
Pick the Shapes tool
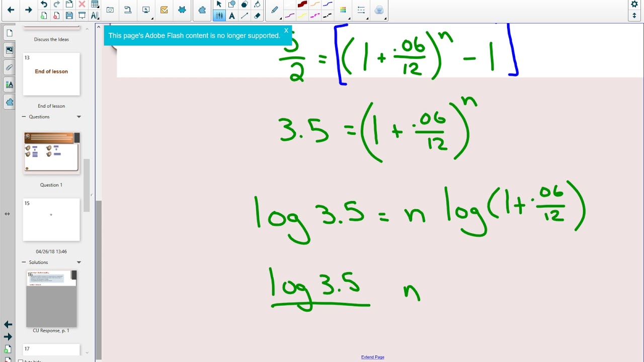[x=231, y=5]
